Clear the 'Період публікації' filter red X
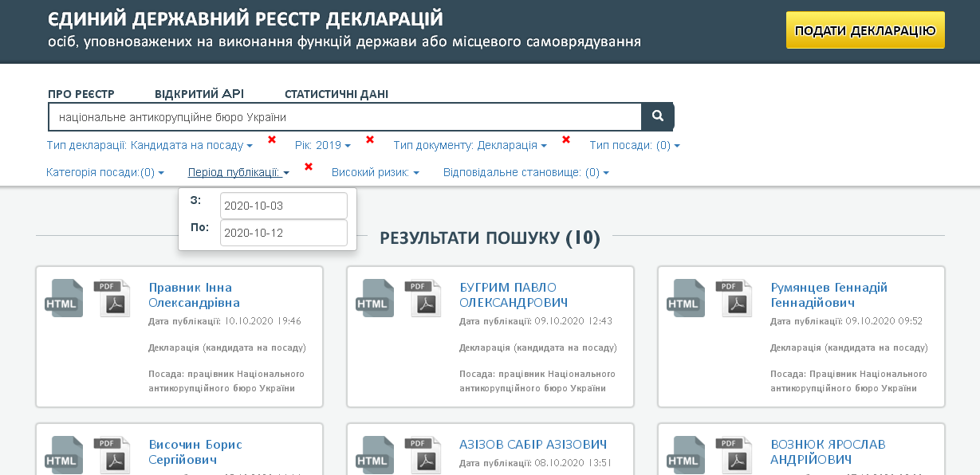The height and width of the screenshot is (475, 980). pos(309,167)
